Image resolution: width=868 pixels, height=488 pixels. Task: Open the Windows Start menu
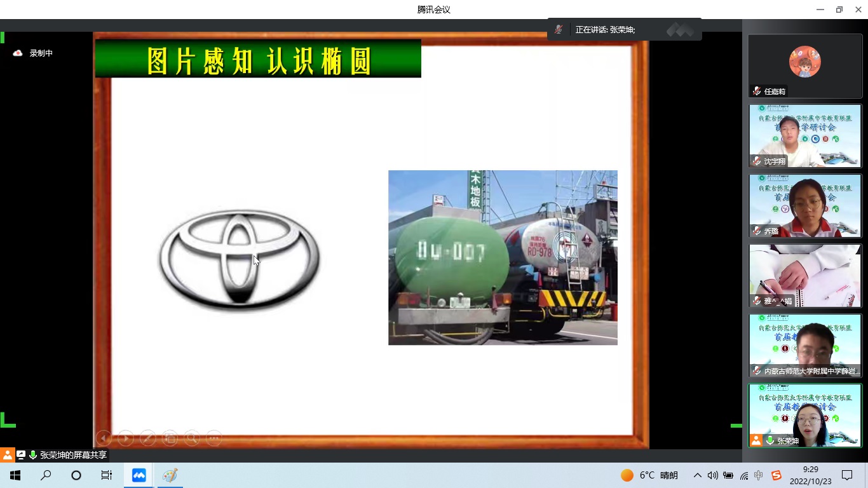15,475
